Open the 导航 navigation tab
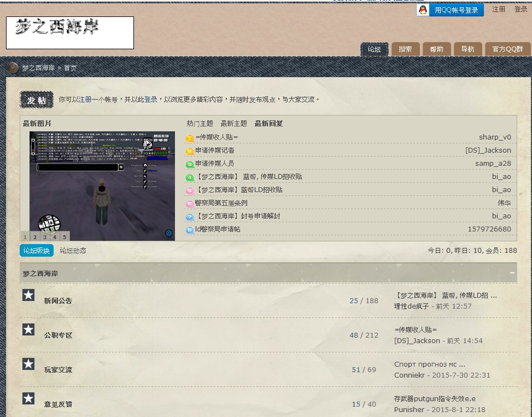532x417 pixels. 467,49
